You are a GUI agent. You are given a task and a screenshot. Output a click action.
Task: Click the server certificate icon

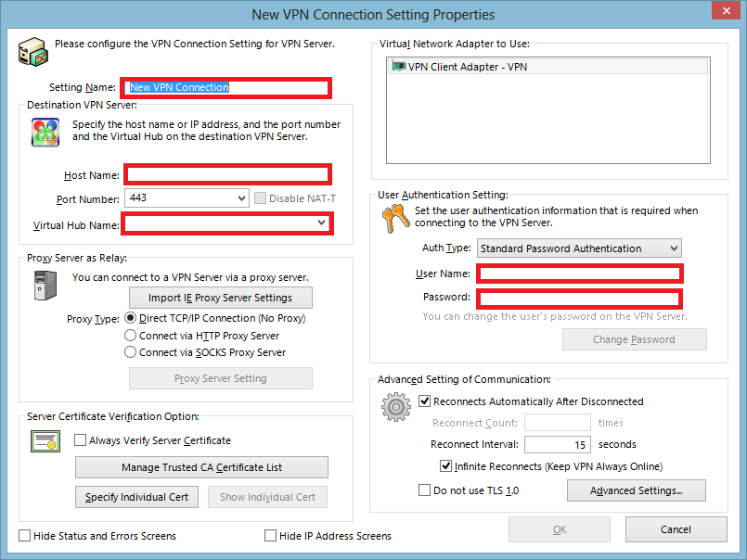[x=45, y=441]
